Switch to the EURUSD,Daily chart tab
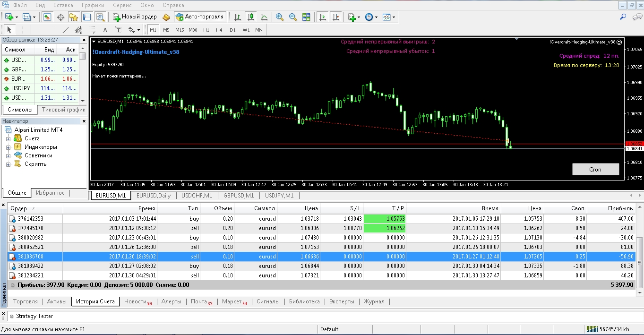This screenshot has height=335, width=644. (x=153, y=196)
